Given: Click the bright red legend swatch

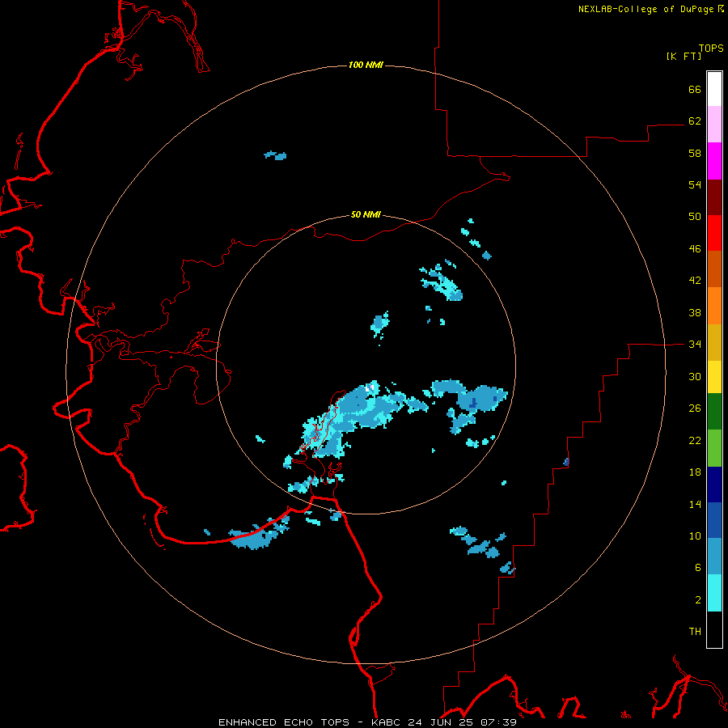Looking at the screenshot, I should 714,233.
